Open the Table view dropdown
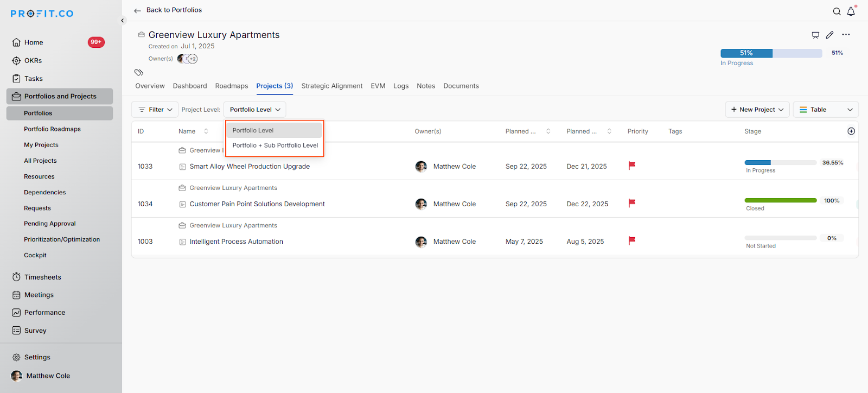The image size is (868, 393). [825, 110]
